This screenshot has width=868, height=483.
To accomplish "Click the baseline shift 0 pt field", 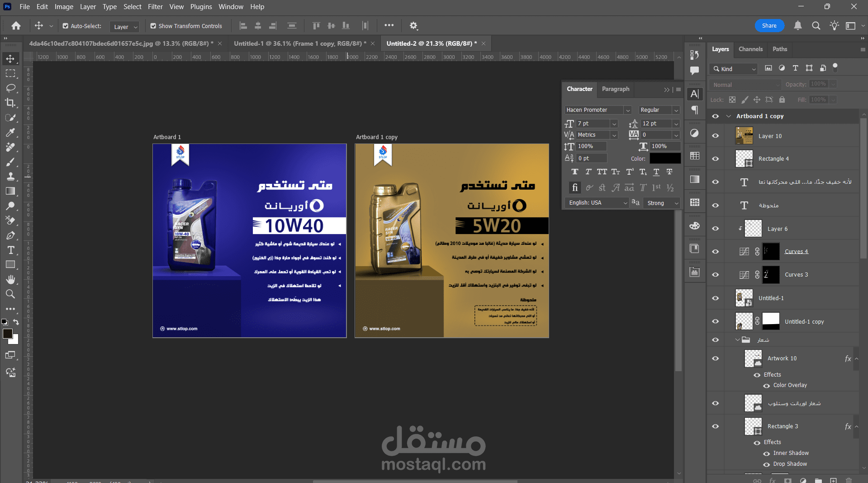I will click(591, 158).
